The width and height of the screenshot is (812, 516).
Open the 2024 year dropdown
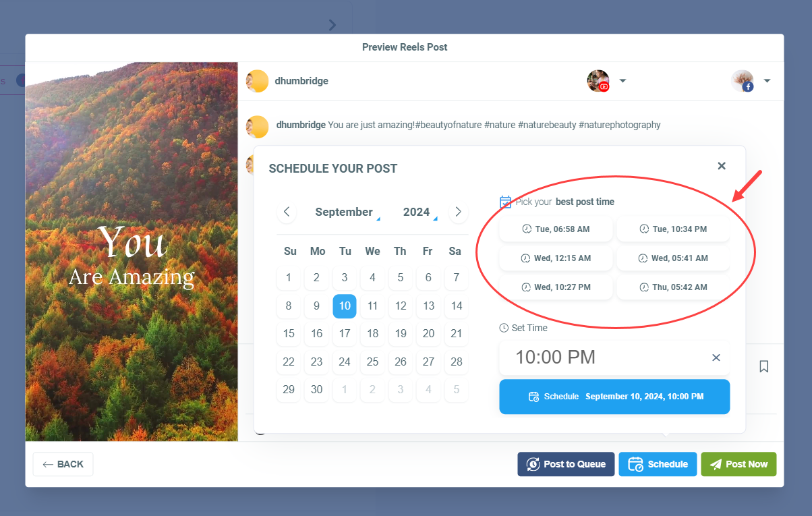pyautogui.click(x=418, y=212)
